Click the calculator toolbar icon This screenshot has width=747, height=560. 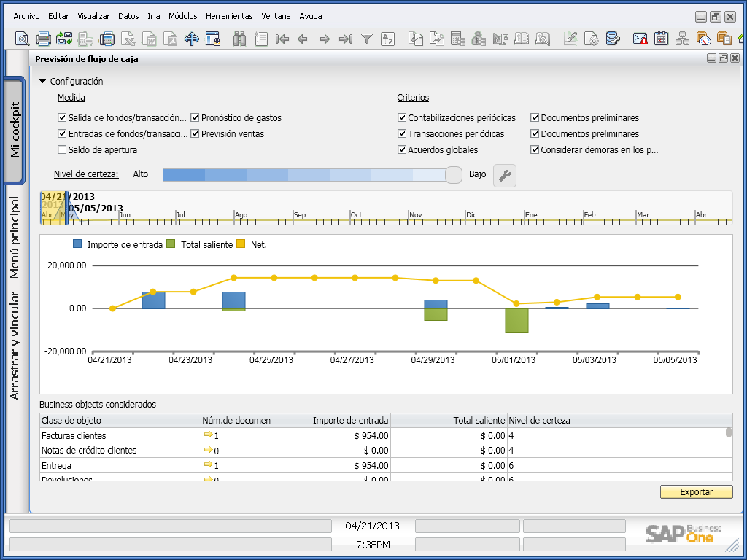point(458,39)
